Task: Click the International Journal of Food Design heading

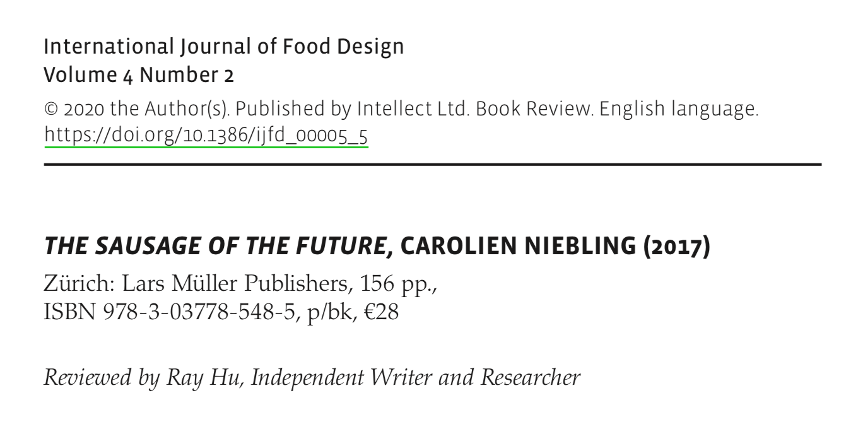Action: click(223, 48)
